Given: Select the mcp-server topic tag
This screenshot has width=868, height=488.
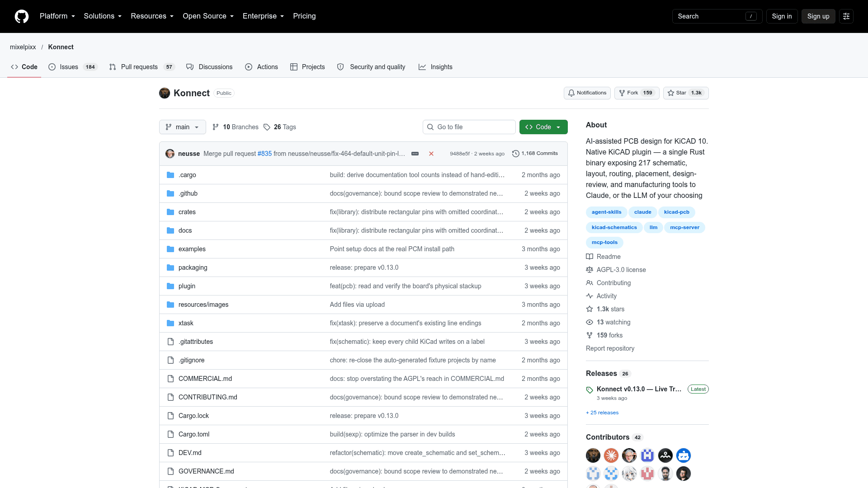Looking at the screenshot, I should tap(684, 227).
